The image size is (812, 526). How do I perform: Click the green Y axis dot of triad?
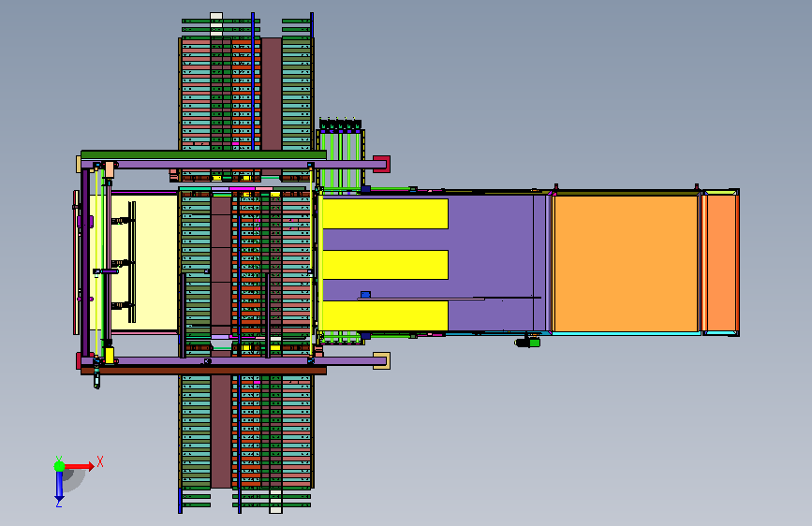pos(59,466)
